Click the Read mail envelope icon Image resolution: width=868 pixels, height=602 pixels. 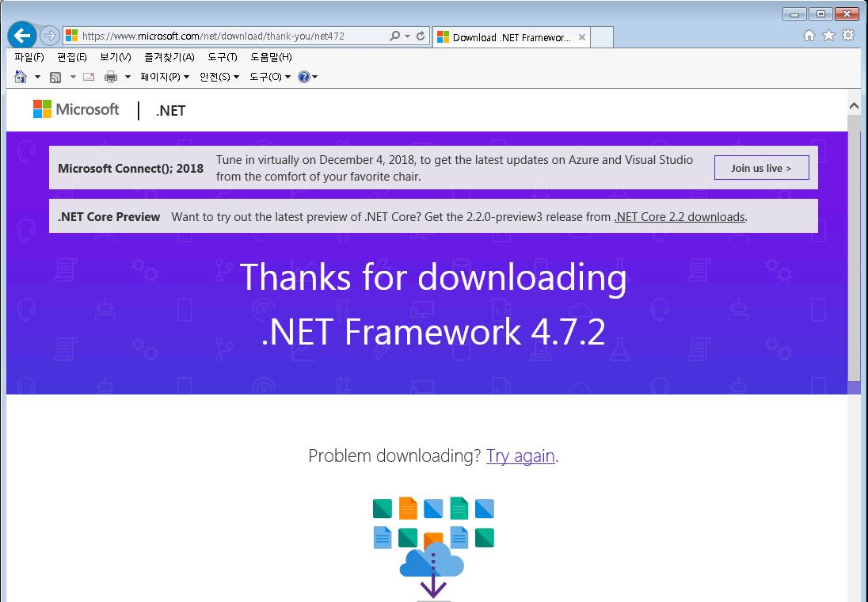pyautogui.click(x=89, y=77)
